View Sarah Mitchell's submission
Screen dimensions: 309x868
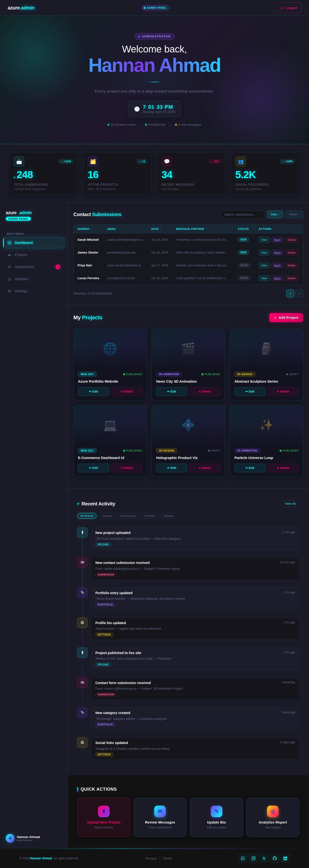click(264, 240)
